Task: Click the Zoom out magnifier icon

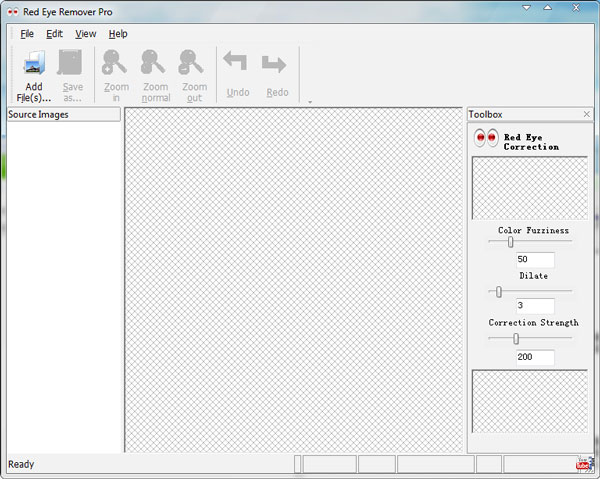Action: coord(191,62)
